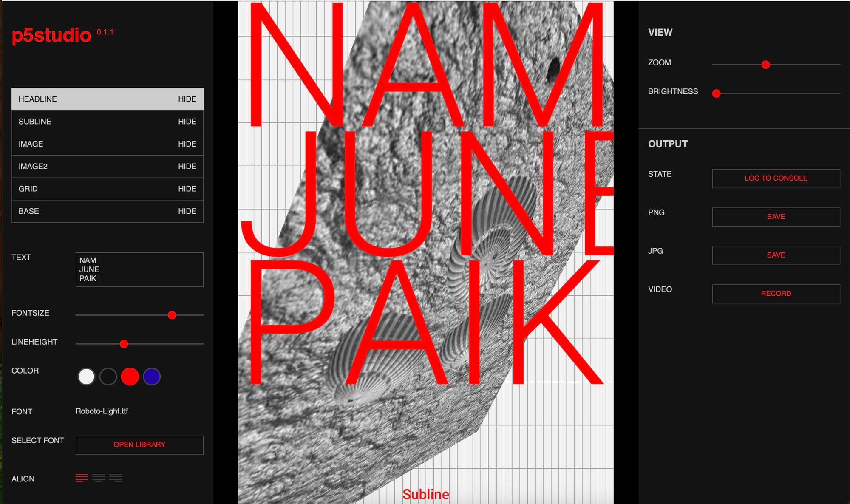The width and height of the screenshot is (850, 504).
Task: Hide the Headline layer
Action: coord(187,99)
